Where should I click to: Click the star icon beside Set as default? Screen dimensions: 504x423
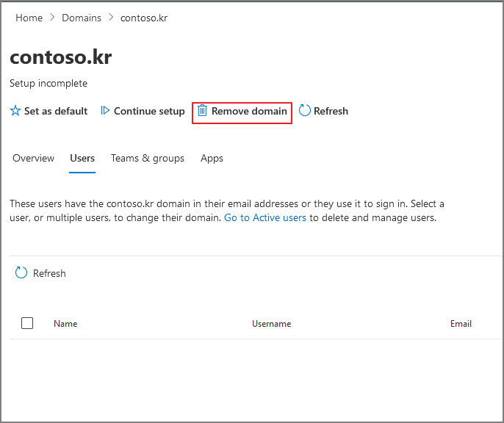(x=15, y=111)
